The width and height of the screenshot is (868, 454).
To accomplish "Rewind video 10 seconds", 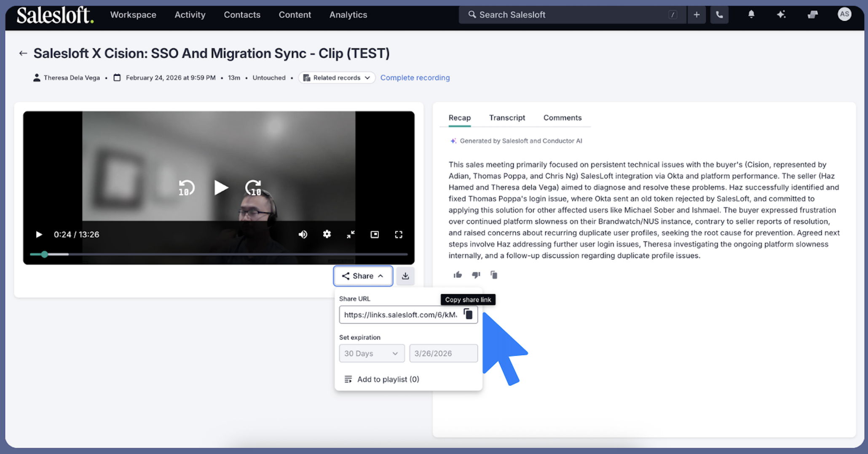I will 186,187.
